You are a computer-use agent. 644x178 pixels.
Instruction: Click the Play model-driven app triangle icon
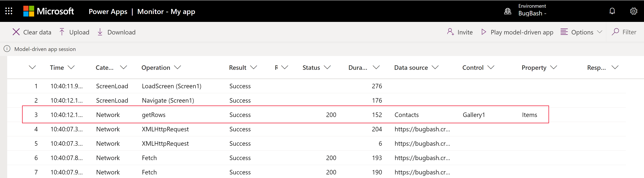point(484,32)
